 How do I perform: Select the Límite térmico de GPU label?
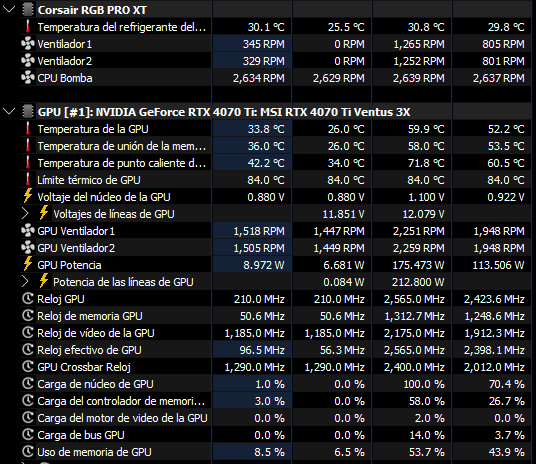tap(89, 180)
